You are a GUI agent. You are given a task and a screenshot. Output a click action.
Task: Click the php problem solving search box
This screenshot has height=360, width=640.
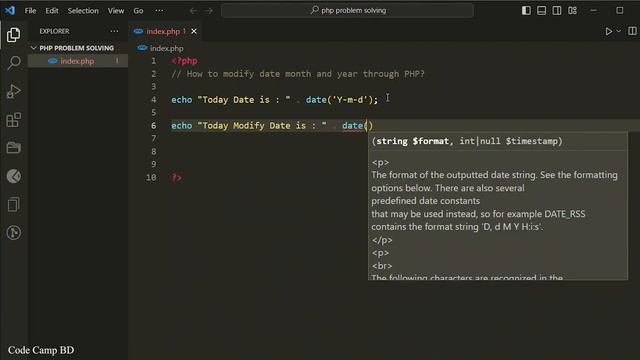pos(347,11)
